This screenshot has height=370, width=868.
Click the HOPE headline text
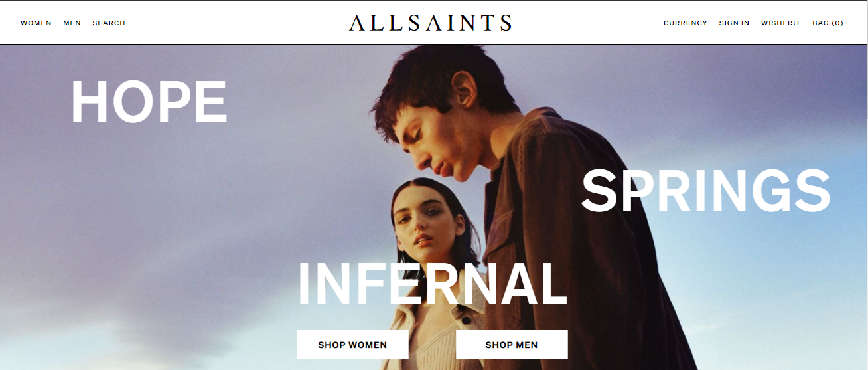(149, 102)
